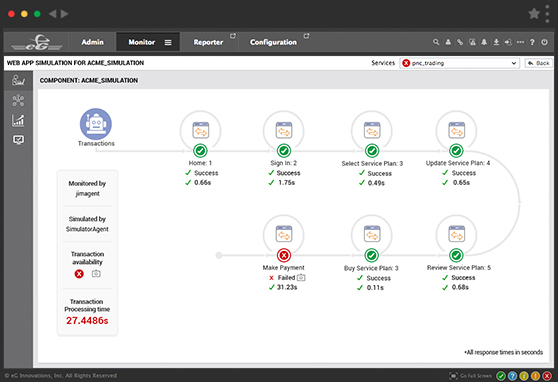Click the monitor display sidebar icon
Image resolution: width=558 pixels, height=382 pixels.
(18, 140)
